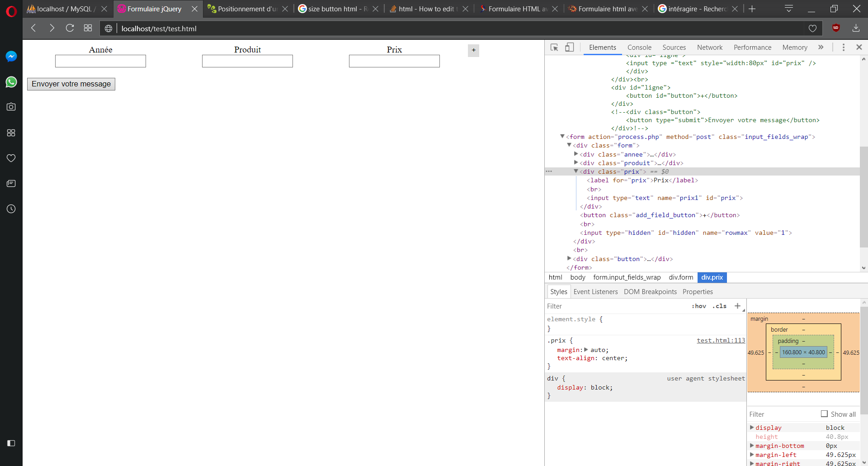
Task: Open the uBlock Origin extension
Action: coord(836,28)
